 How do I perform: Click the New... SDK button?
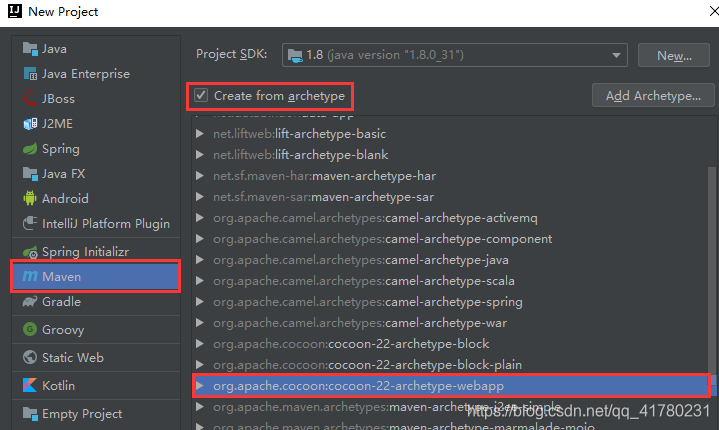tap(674, 55)
